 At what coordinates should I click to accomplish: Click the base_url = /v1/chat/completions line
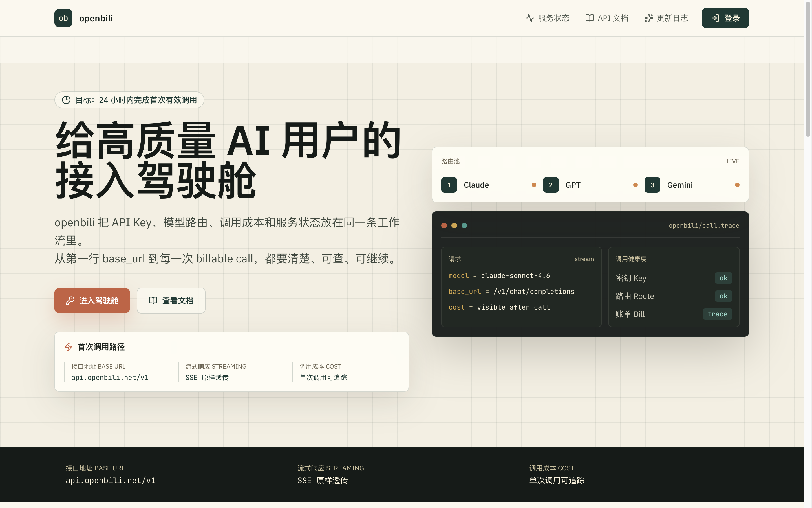click(511, 291)
